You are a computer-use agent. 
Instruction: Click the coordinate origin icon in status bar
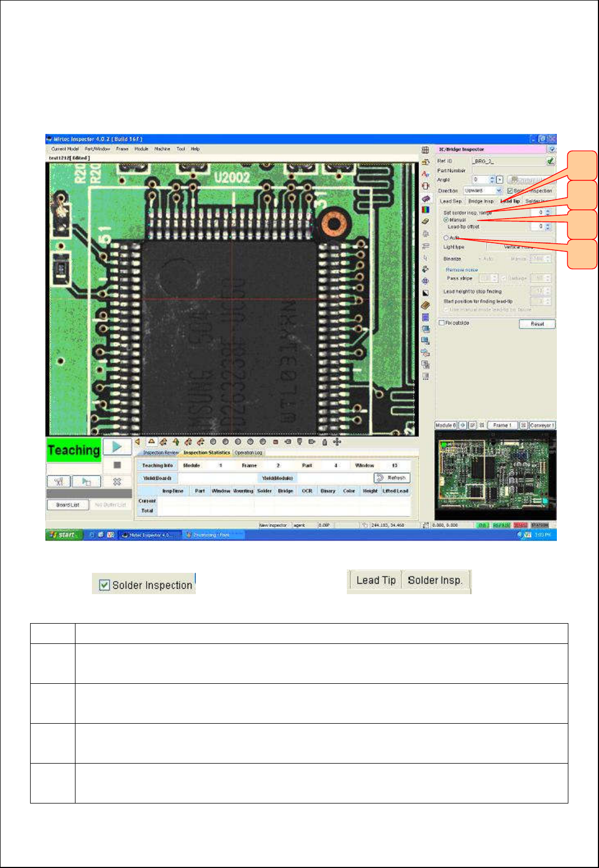[x=426, y=525]
